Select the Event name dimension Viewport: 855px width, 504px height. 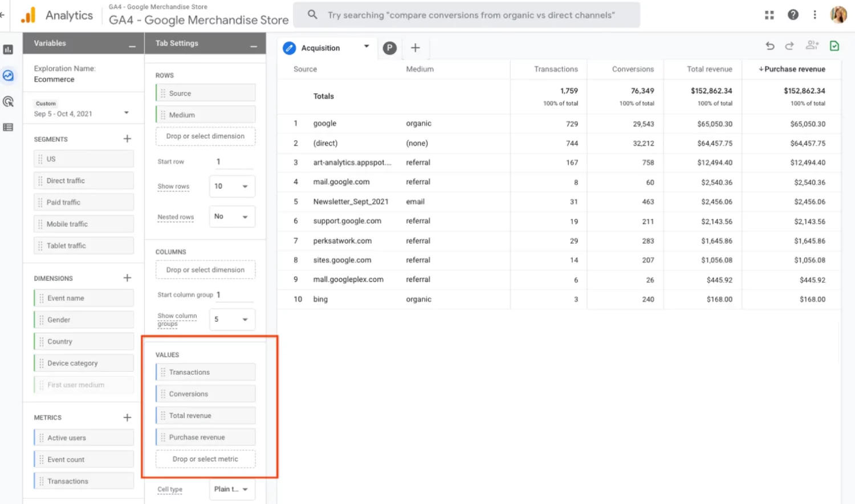(x=84, y=298)
